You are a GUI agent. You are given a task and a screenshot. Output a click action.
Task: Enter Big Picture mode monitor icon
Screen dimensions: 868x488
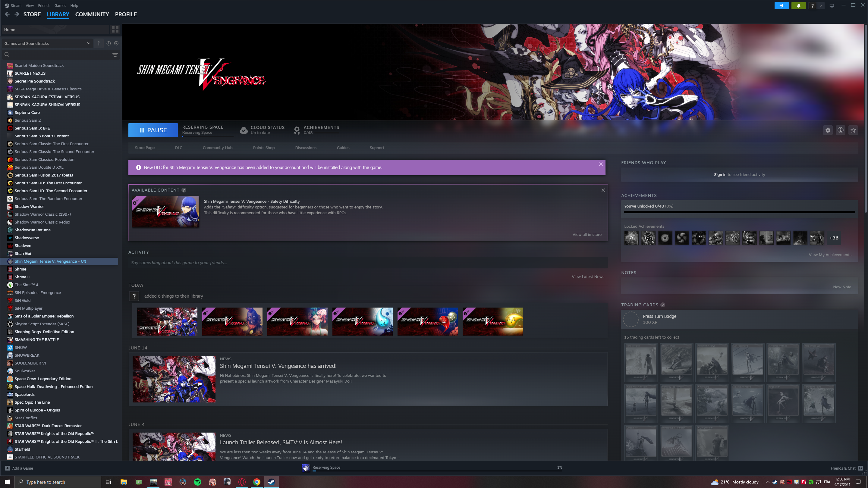[x=832, y=5]
